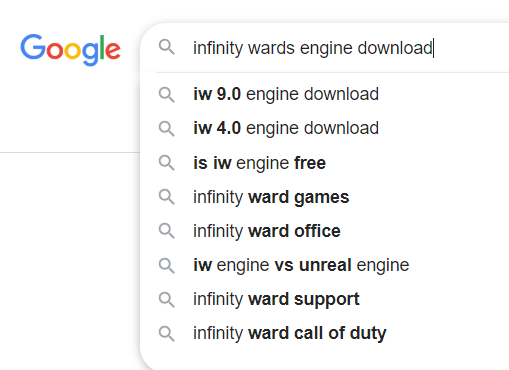The width and height of the screenshot is (509, 370).
Task: Click magnifier icon beside 'infinity ward call of duty'
Action: click(x=167, y=333)
